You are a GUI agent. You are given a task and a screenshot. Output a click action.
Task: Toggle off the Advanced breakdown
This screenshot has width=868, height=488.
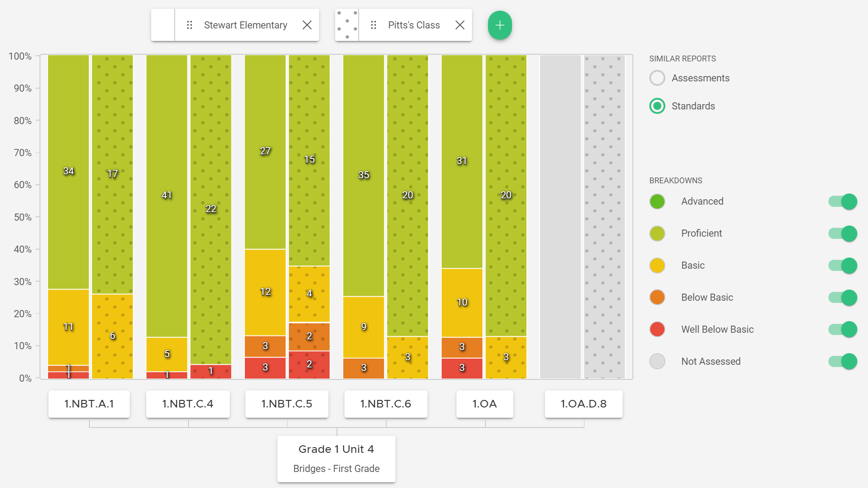[x=843, y=202]
